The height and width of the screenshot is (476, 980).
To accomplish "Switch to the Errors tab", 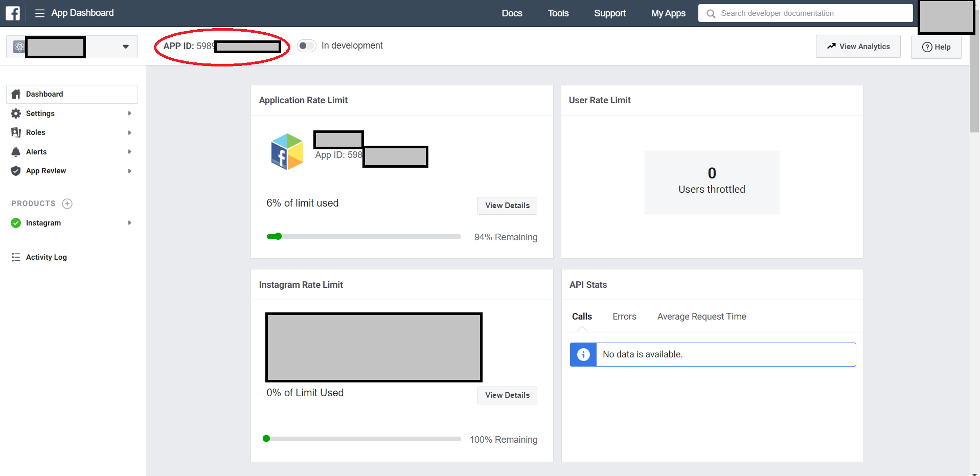I will pos(624,316).
